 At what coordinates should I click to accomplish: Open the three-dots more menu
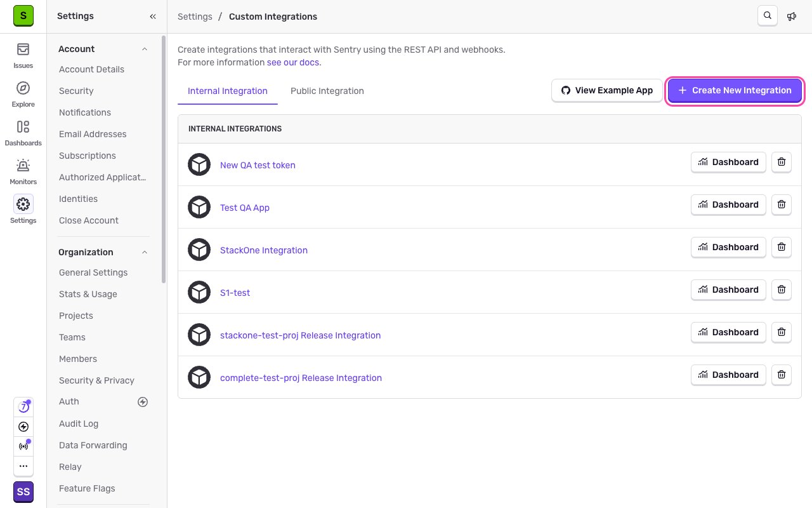23,466
